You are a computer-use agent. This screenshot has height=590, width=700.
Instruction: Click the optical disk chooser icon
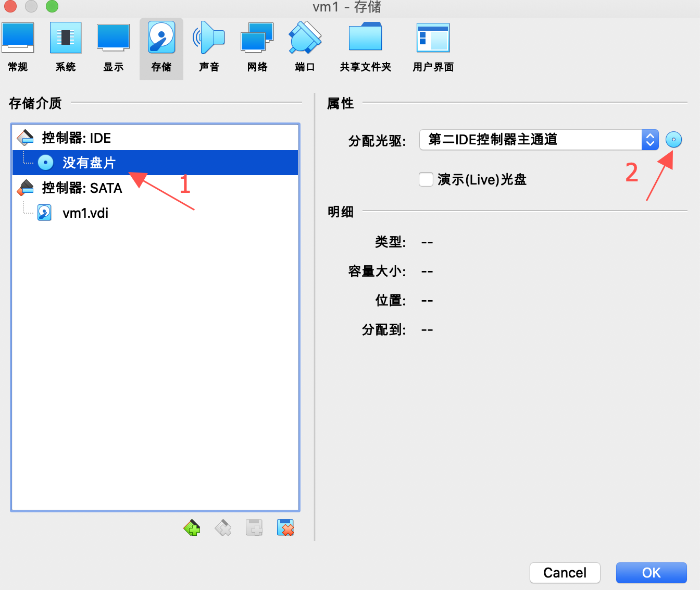pyautogui.click(x=673, y=140)
